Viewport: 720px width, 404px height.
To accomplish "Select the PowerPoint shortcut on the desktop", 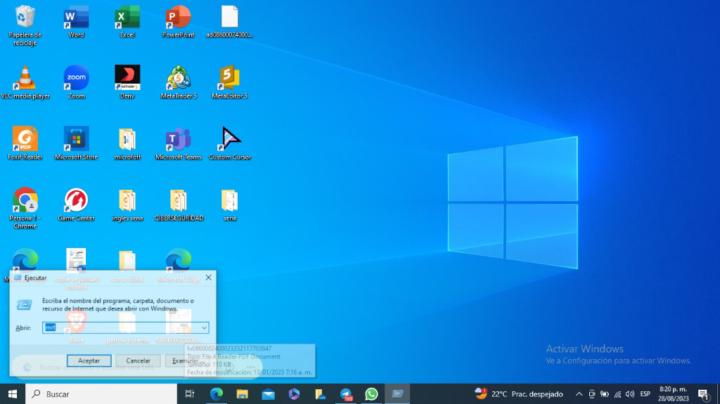I will click(x=178, y=22).
